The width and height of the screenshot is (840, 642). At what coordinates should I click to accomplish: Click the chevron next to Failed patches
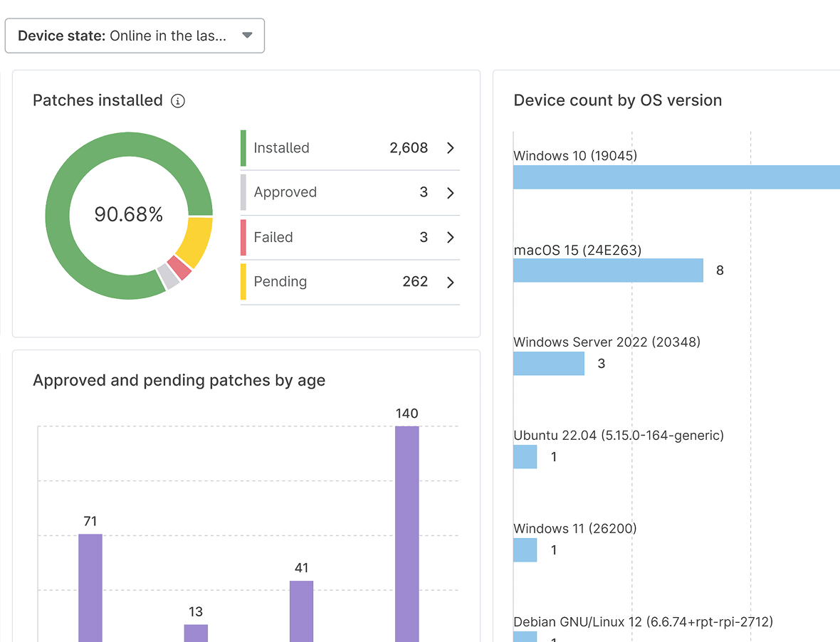(449, 237)
